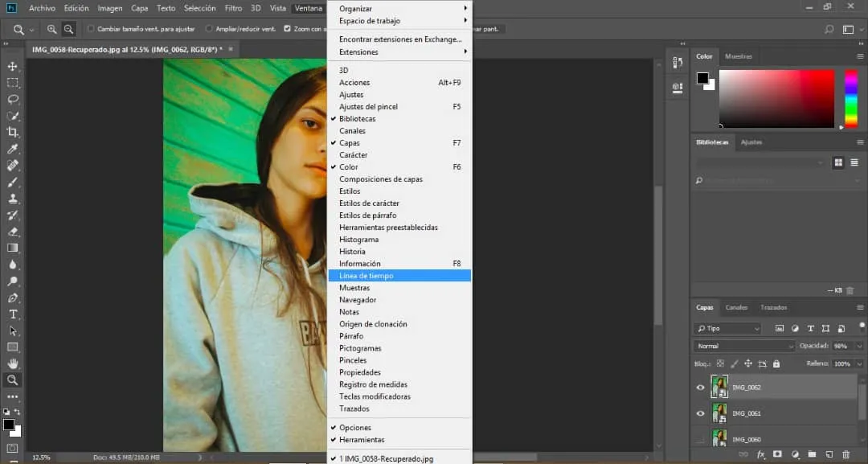This screenshot has width=868, height=464.
Task: Select the Quick Selection tool
Action: point(12,117)
